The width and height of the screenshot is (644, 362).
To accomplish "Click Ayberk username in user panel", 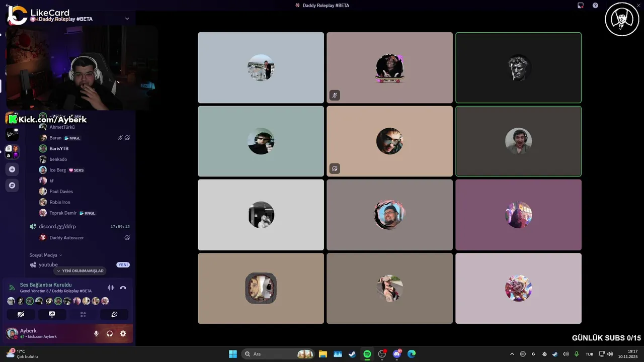I will (x=28, y=331).
